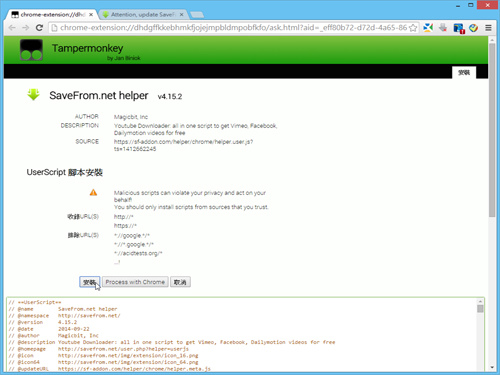500x375 pixels.
Task: Click the '@homepage' code line
Action: point(99,349)
